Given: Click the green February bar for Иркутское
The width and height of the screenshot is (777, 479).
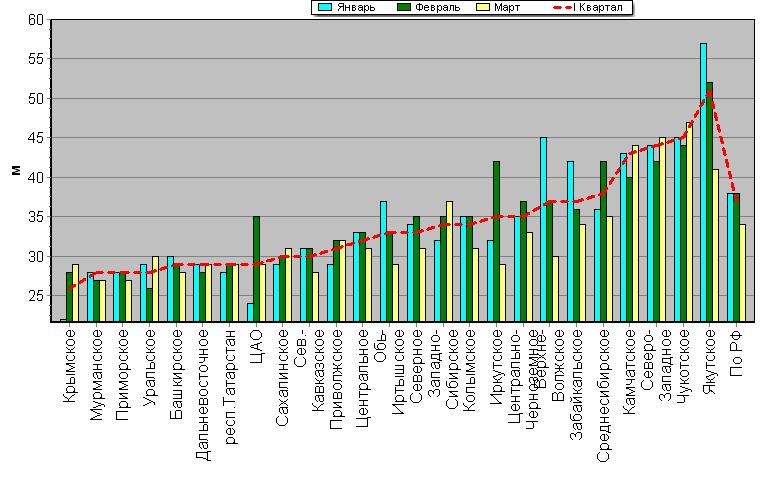Looking at the screenshot, I should point(497,242).
